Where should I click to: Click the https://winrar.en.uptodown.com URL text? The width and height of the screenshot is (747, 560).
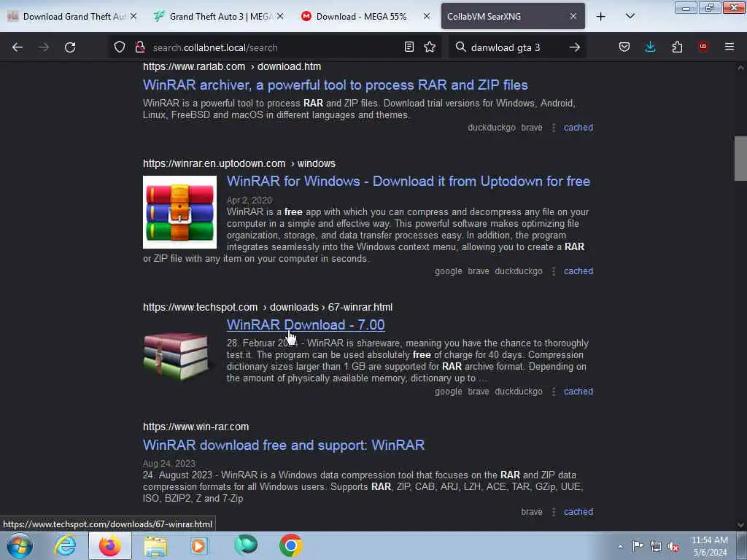pos(214,163)
